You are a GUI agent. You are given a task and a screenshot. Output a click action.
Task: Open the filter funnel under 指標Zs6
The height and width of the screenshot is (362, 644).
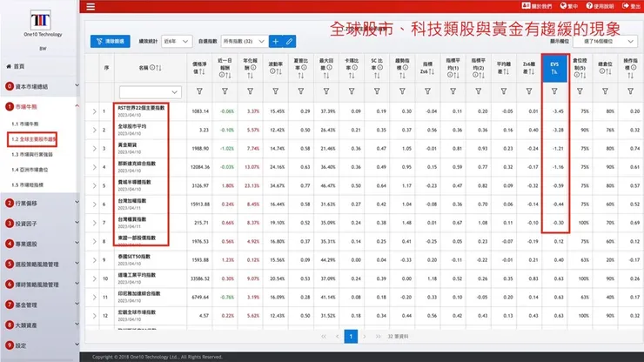[x=427, y=91]
